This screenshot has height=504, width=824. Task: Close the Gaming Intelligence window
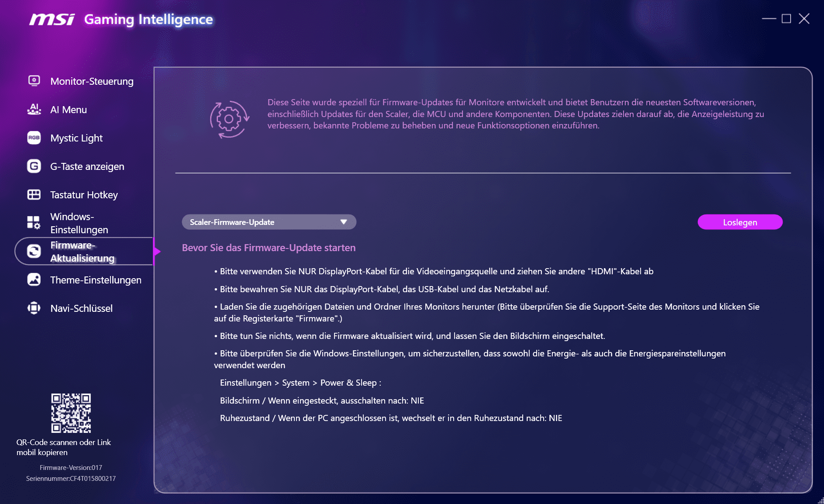(x=804, y=19)
